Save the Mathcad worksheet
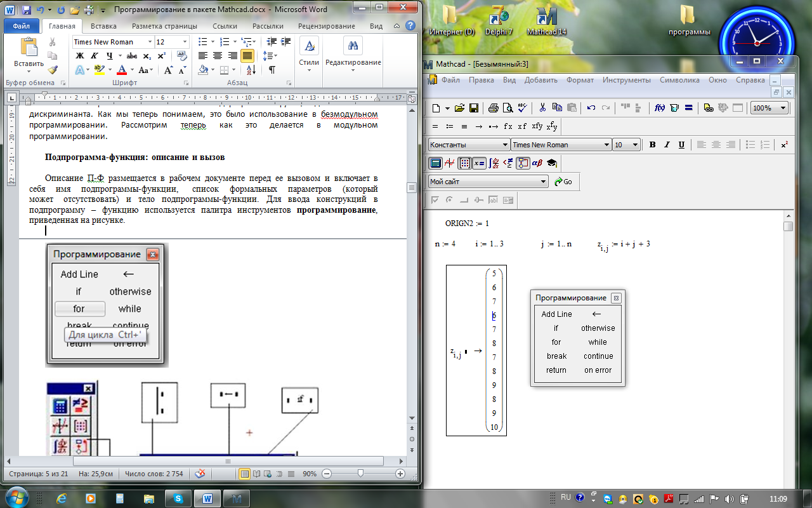The height and width of the screenshot is (508, 812). click(x=473, y=108)
